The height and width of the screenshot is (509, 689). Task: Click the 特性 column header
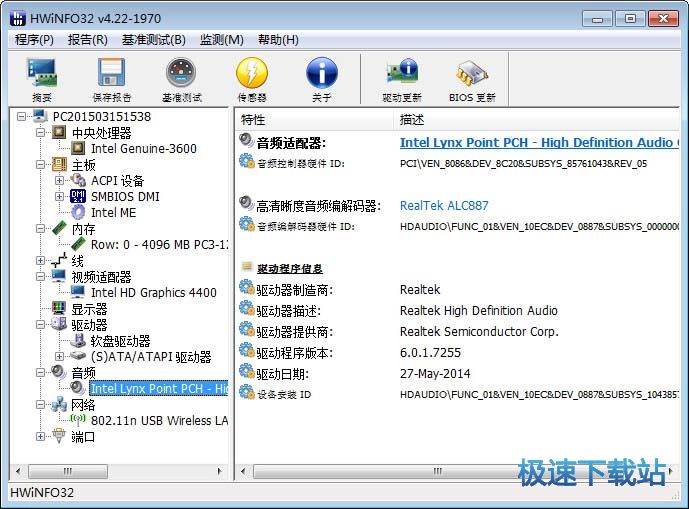tap(253, 119)
